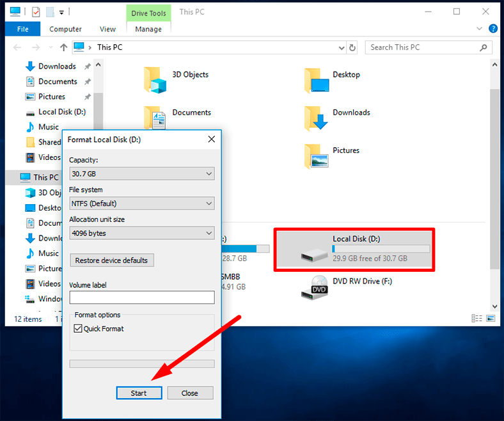The height and width of the screenshot is (421, 504).
Task: Select pinned Documents in Quick access sidebar
Action: pyautogui.click(x=58, y=81)
